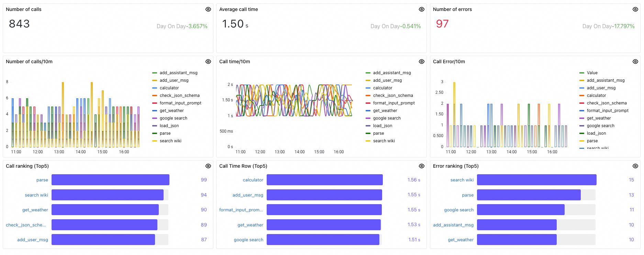Open the format_input_prom... label in Call Time Row

pos(241,210)
